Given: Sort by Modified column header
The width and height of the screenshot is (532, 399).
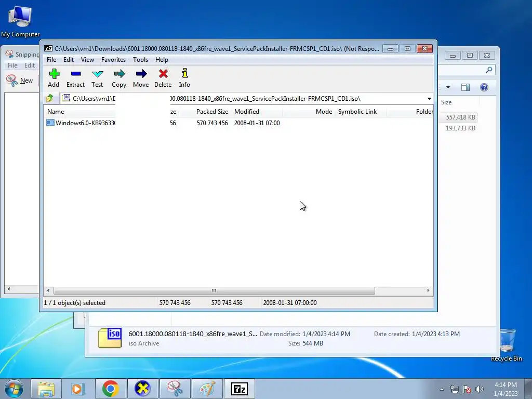Looking at the screenshot, I should [247, 111].
